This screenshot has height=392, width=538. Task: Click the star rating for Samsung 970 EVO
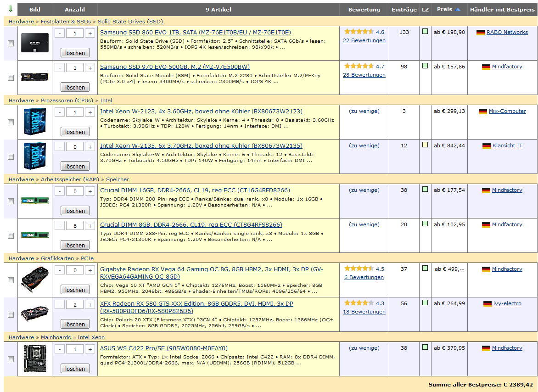click(x=359, y=67)
